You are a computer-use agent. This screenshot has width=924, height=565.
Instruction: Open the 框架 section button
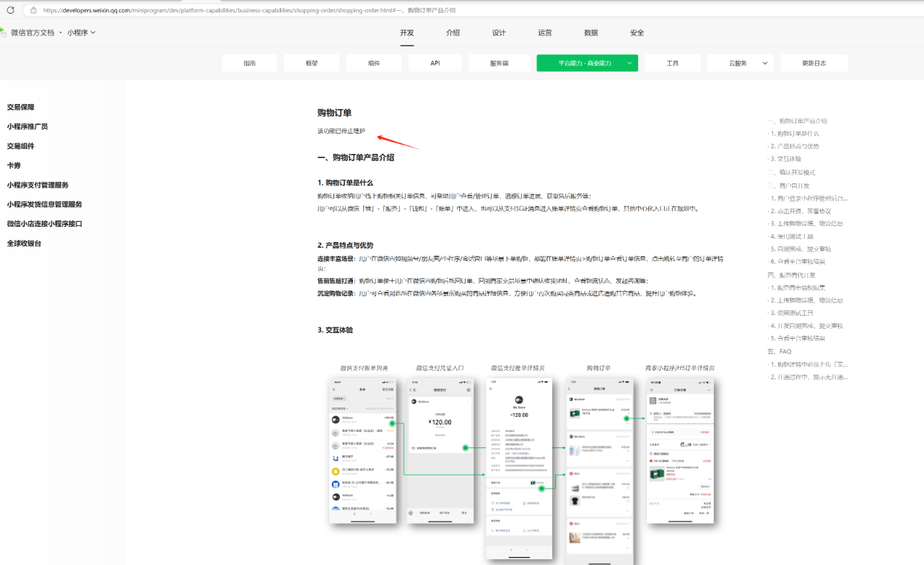coord(312,63)
